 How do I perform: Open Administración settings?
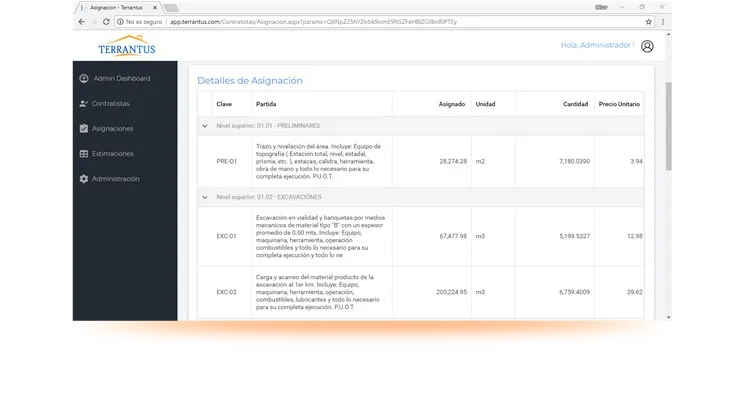[115, 179]
